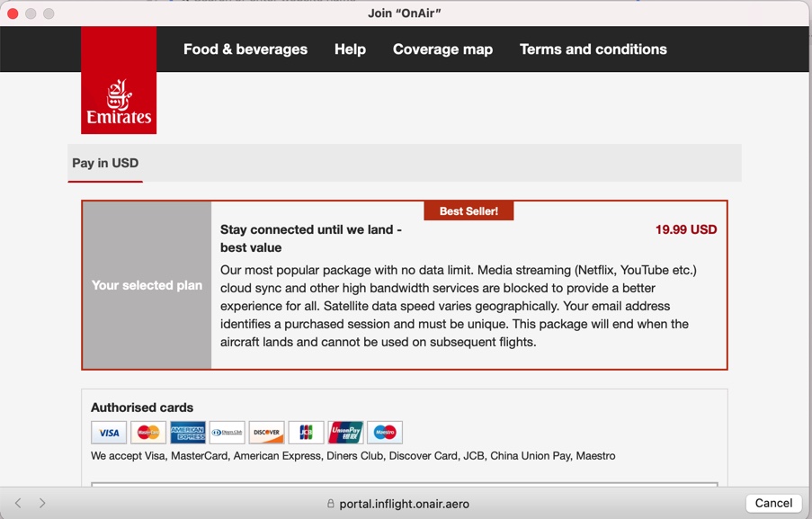Image resolution: width=812 pixels, height=519 pixels.
Task: Click the padlock icon beside the portal URL
Action: tap(330, 504)
